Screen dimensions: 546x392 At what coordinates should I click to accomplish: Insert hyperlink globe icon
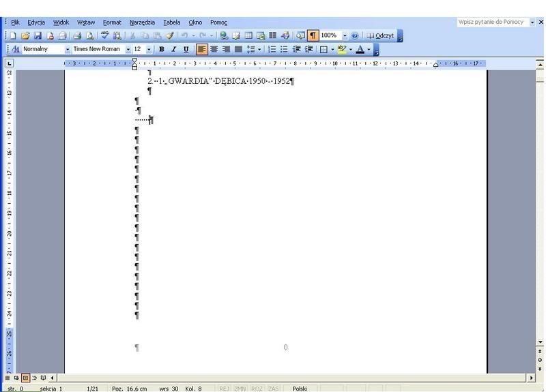(224, 35)
